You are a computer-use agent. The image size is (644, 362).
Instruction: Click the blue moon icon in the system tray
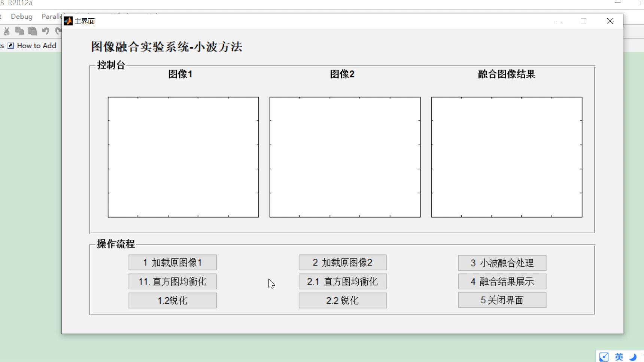point(633,357)
